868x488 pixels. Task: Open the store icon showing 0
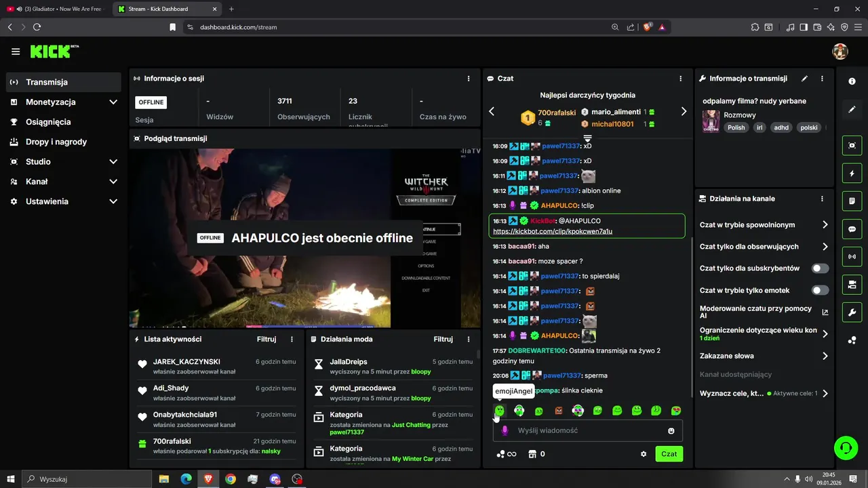[536, 454]
